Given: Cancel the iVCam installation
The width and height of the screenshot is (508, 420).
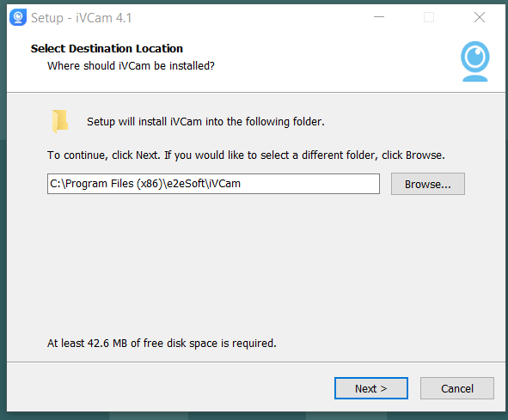Looking at the screenshot, I should [x=457, y=388].
